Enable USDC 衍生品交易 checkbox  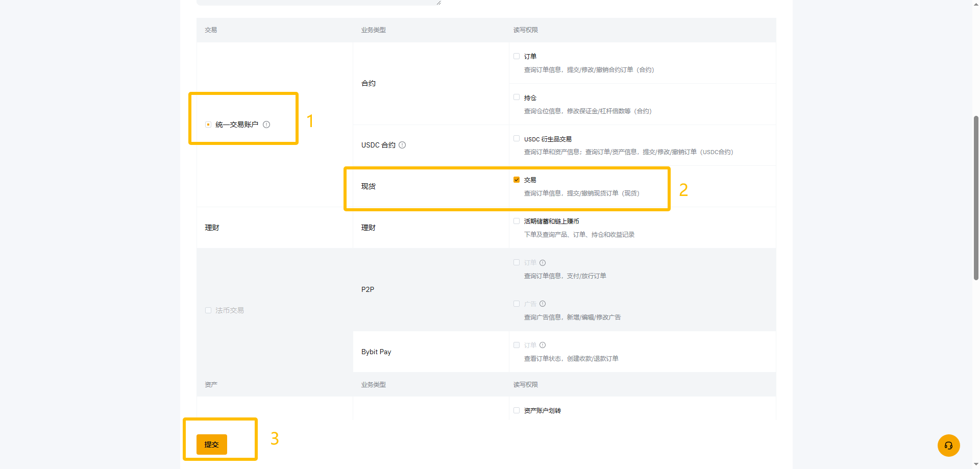pyautogui.click(x=517, y=138)
